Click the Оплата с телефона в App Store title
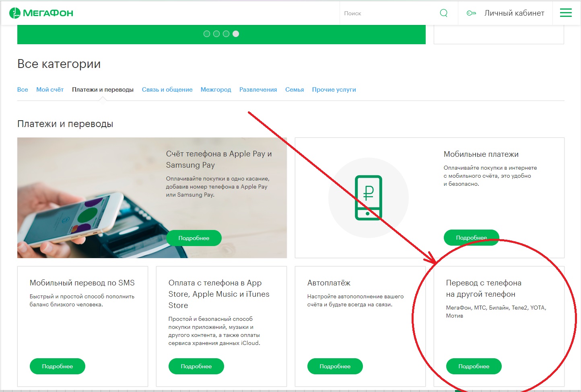Screen dimensions: 581x392 tap(219, 294)
